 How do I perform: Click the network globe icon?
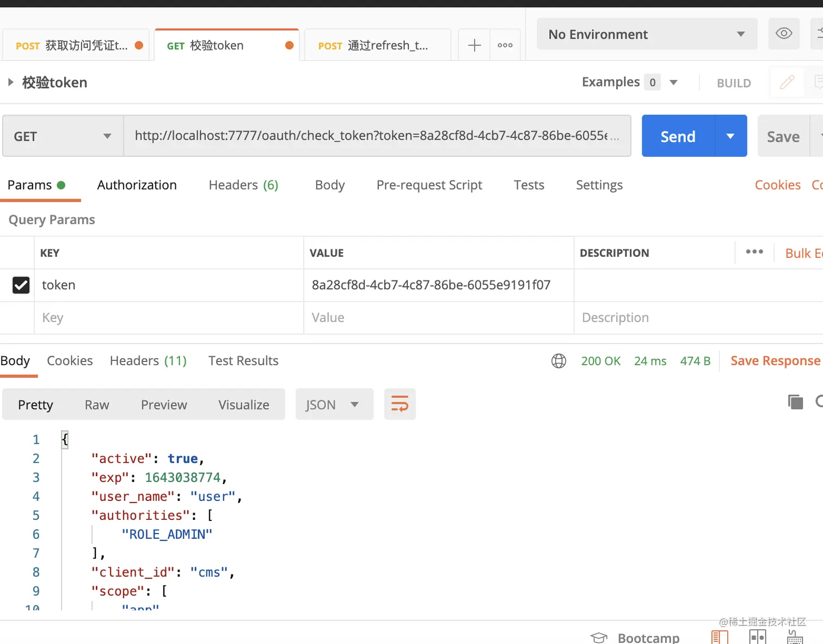tap(558, 361)
